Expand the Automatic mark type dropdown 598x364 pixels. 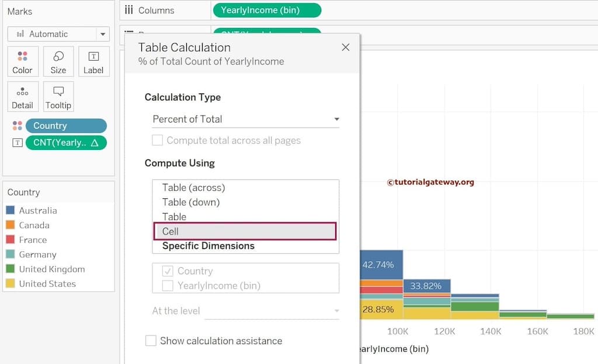(58, 34)
